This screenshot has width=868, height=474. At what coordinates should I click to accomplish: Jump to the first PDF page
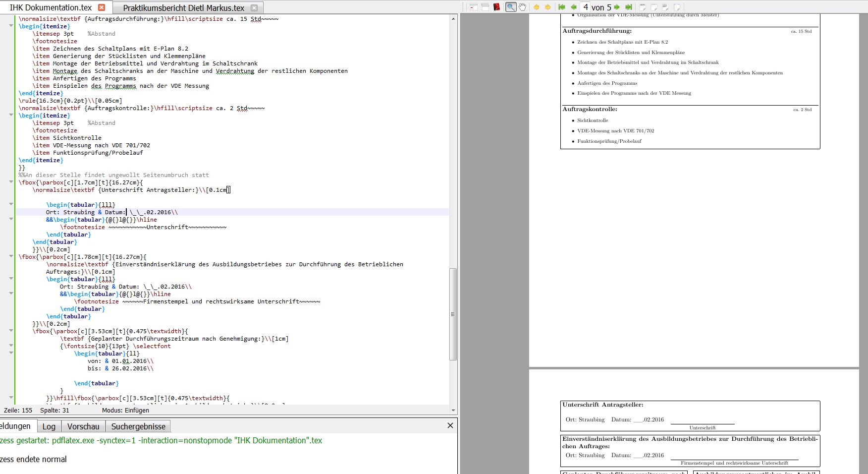click(562, 7)
